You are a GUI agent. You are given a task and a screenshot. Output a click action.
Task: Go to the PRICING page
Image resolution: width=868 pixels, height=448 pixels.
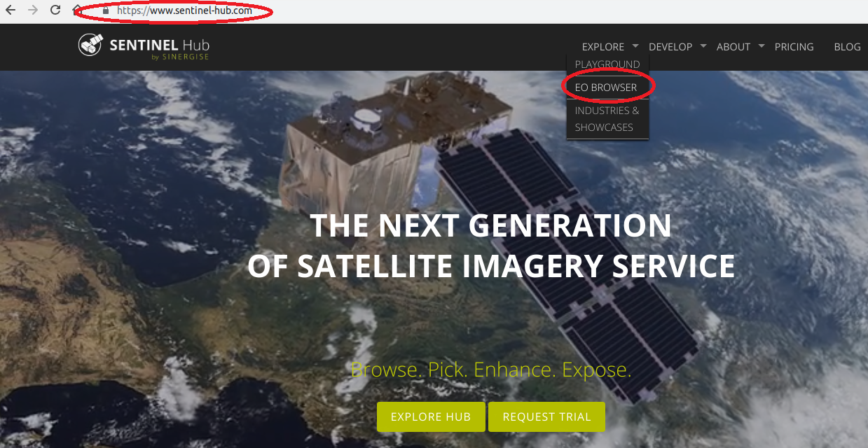point(794,47)
